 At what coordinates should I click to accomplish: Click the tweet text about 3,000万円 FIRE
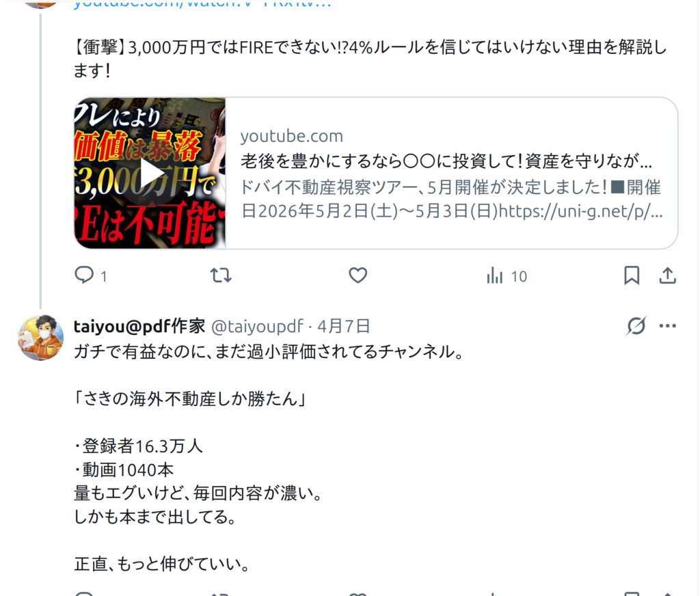(x=370, y=59)
